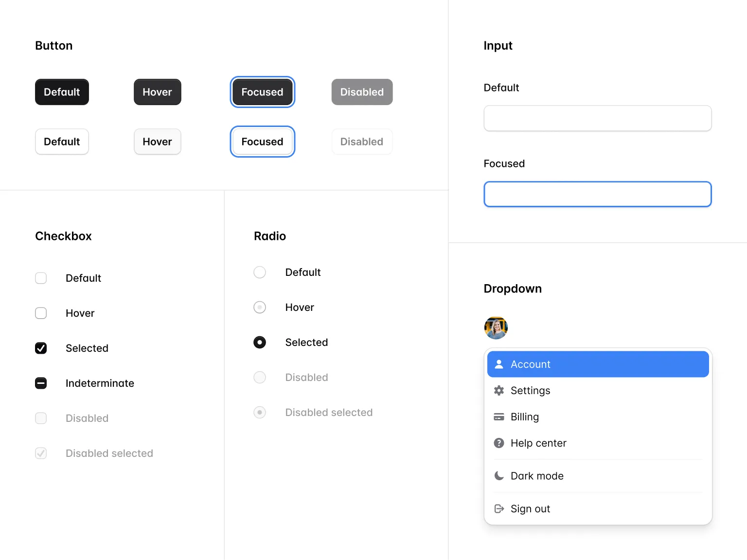The width and height of the screenshot is (747, 560).
Task: Click the dark Focused button
Action: click(262, 92)
